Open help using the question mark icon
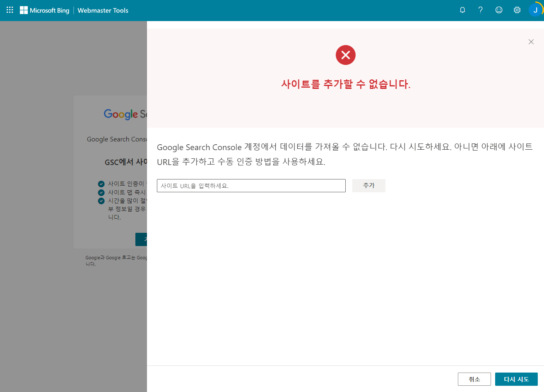 (x=480, y=10)
